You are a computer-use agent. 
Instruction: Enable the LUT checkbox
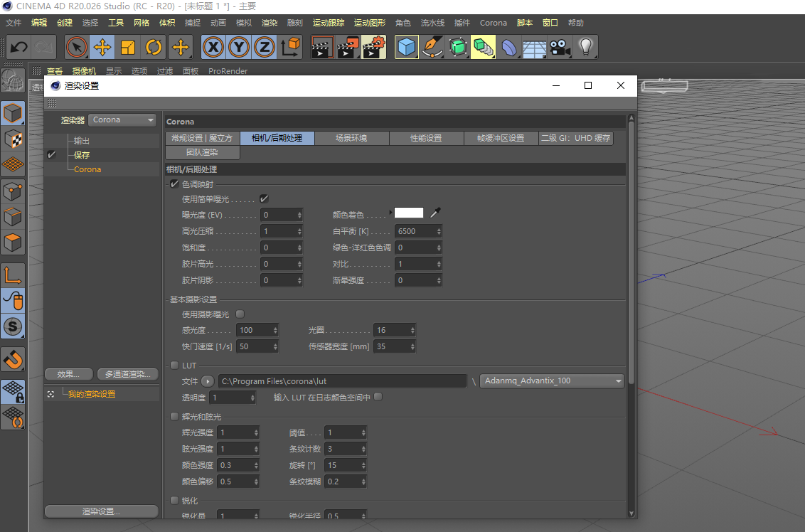174,366
